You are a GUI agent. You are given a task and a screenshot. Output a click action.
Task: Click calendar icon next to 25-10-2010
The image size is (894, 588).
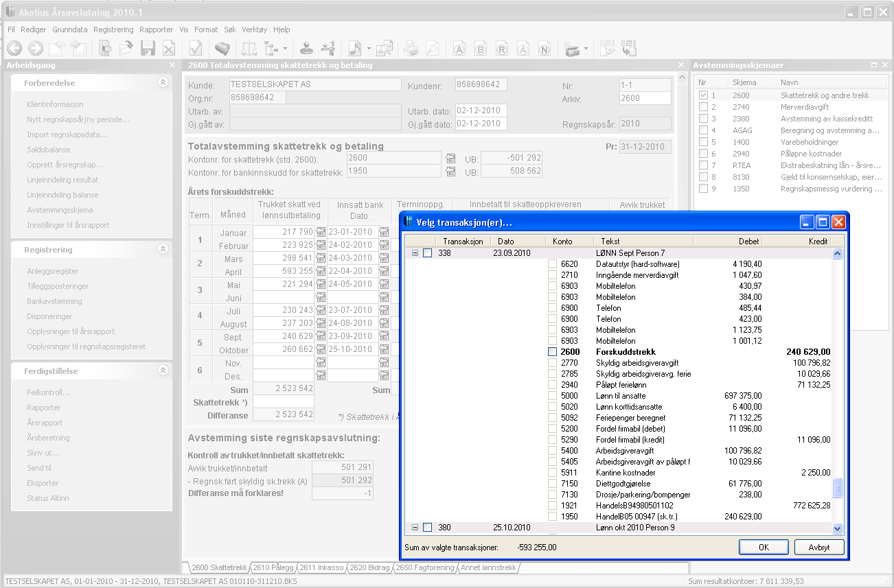(385, 349)
